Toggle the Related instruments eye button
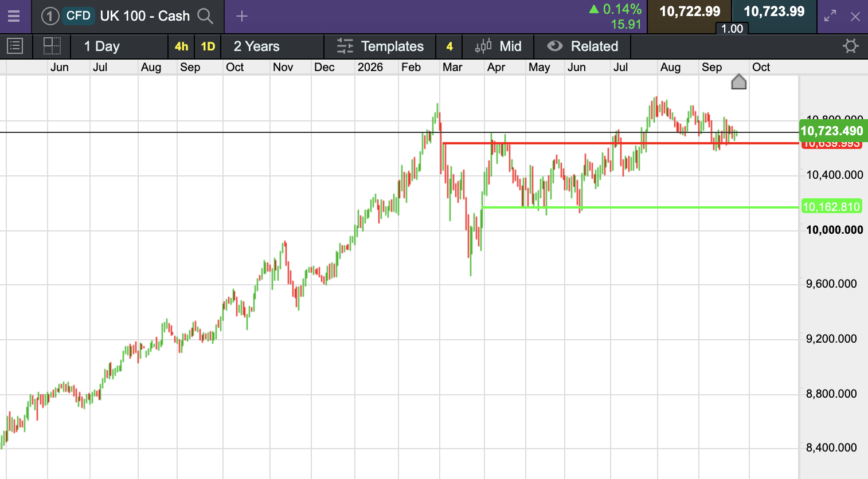Screen dimensions: 868x479 (582, 46)
